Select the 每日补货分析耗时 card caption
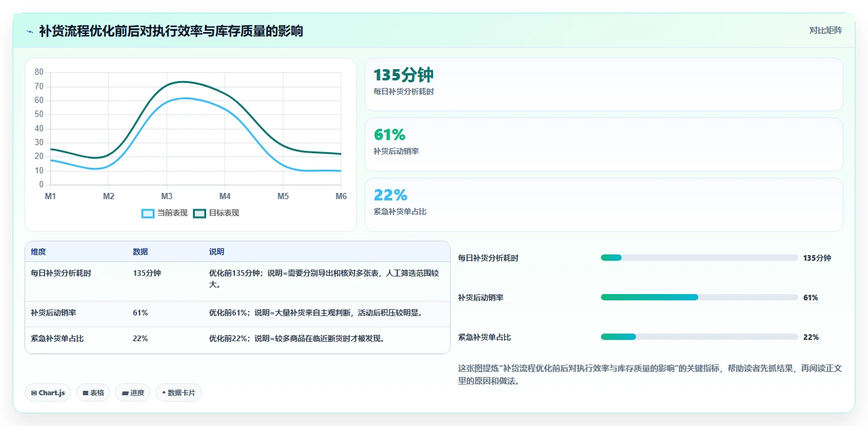868x426 pixels. coord(404,91)
